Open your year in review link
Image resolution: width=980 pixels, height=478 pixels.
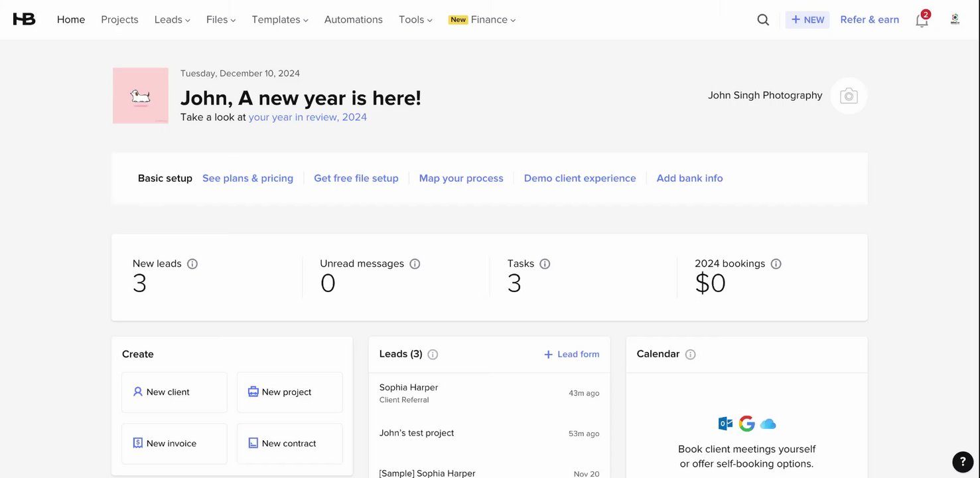tap(307, 118)
